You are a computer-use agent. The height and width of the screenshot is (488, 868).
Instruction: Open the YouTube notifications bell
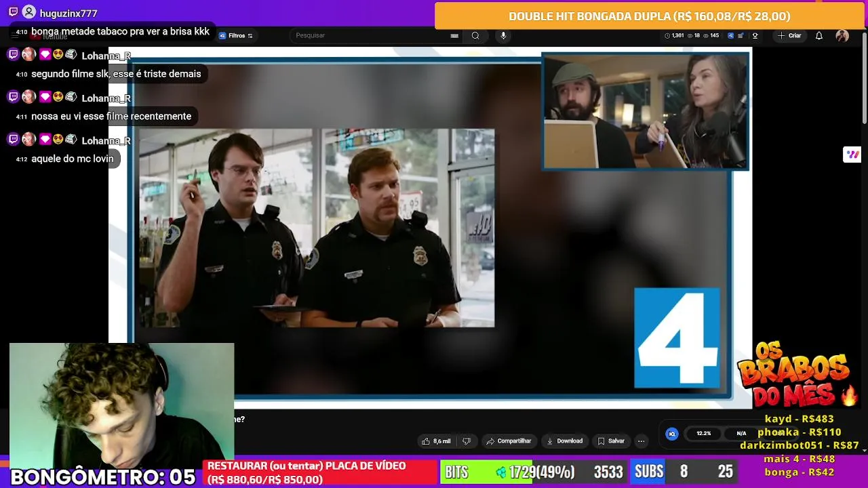tap(818, 36)
